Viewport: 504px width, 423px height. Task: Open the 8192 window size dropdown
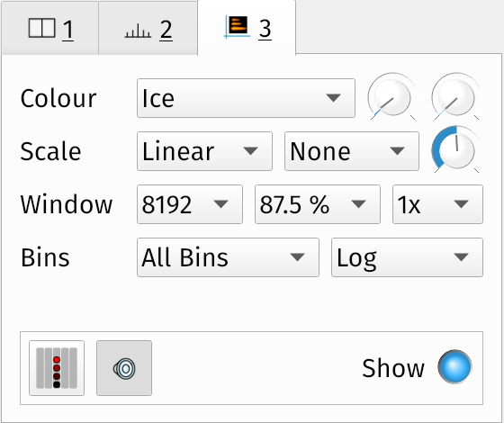pyautogui.click(x=190, y=204)
